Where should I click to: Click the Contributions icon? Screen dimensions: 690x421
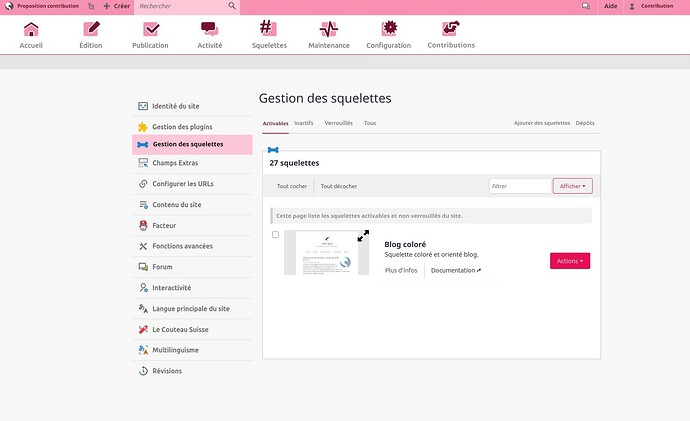point(451,29)
